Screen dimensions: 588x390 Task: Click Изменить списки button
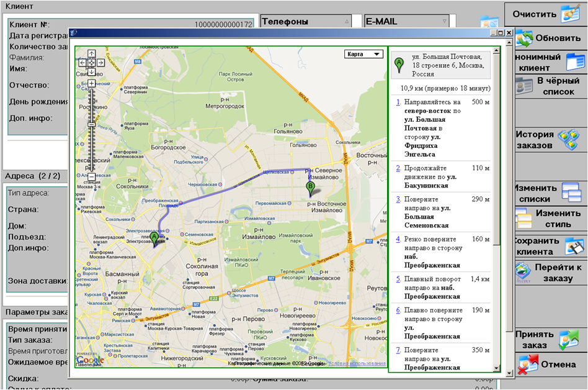pos(551,193)
